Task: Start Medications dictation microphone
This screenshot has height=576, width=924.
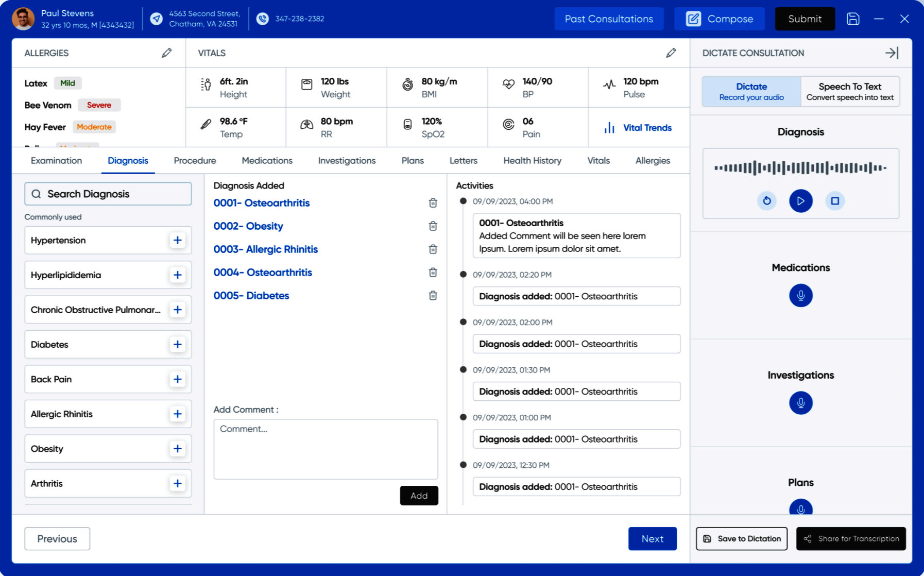Action: pyautogui.click(x=800, y=296)
